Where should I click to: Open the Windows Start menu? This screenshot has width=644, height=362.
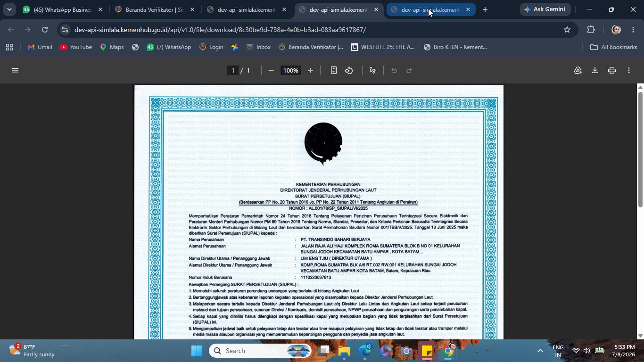click(x=197, y=351)
